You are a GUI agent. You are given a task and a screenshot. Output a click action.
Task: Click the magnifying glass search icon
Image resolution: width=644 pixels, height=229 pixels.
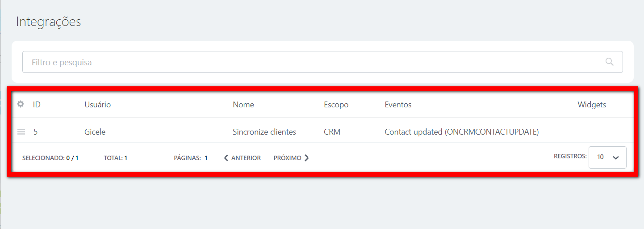(609, 62)
